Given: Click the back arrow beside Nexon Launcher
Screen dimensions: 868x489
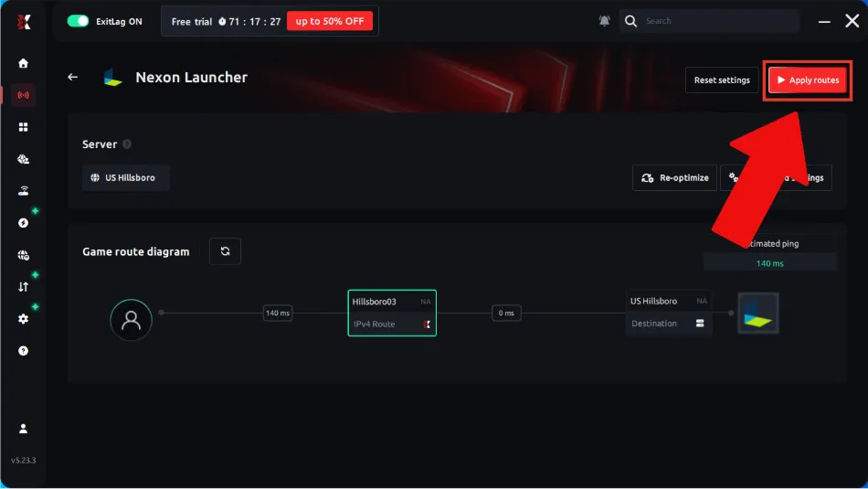Looking at the screenshot, I should coord(72,77).
